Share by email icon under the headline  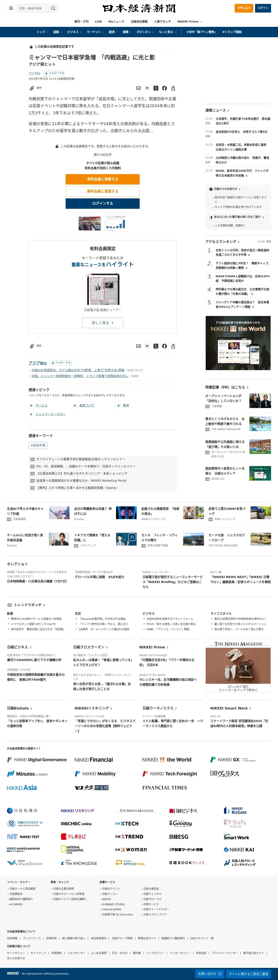tap(138, 88)
